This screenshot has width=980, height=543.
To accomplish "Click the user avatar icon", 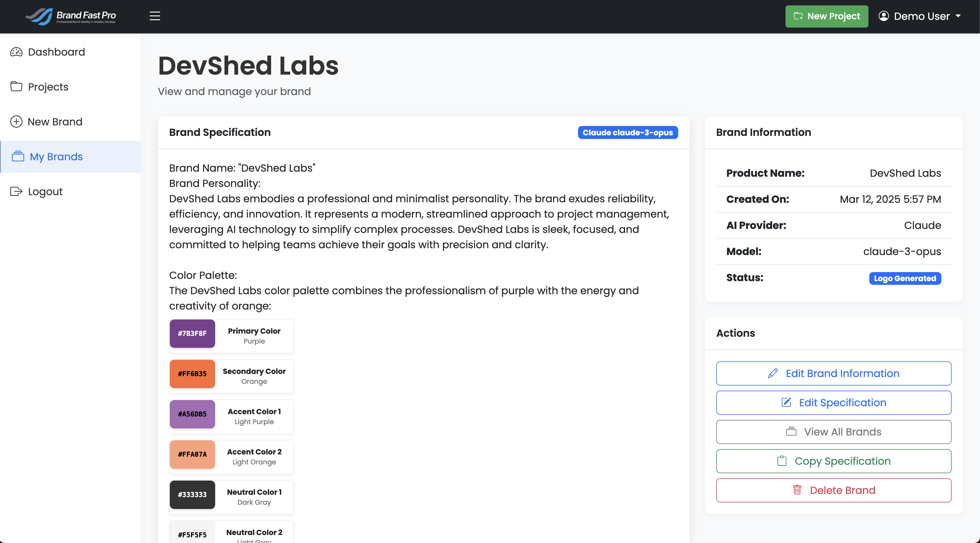I will [x=883, y=16].
